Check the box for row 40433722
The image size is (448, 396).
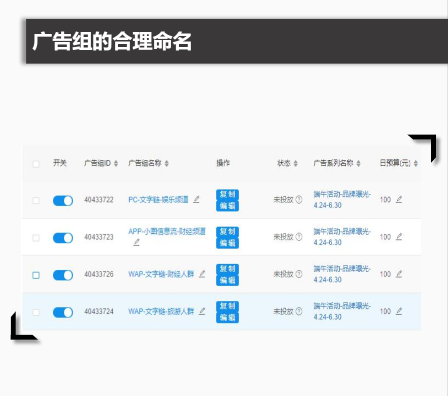36,200
